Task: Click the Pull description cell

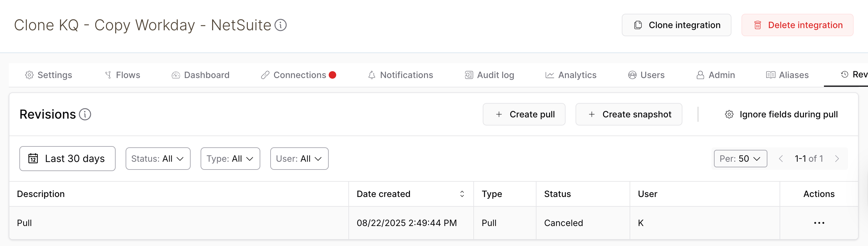Action: pyautogui.click(x=179, y=223)
